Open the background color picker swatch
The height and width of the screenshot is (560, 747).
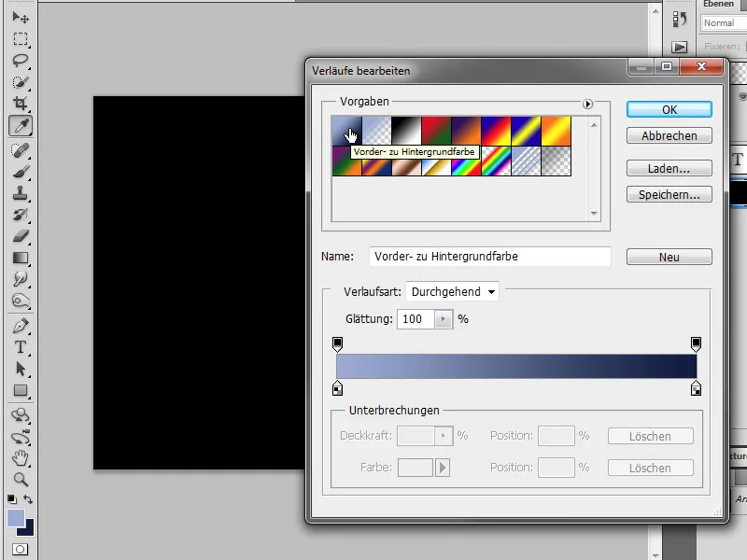tap(28, 529)
